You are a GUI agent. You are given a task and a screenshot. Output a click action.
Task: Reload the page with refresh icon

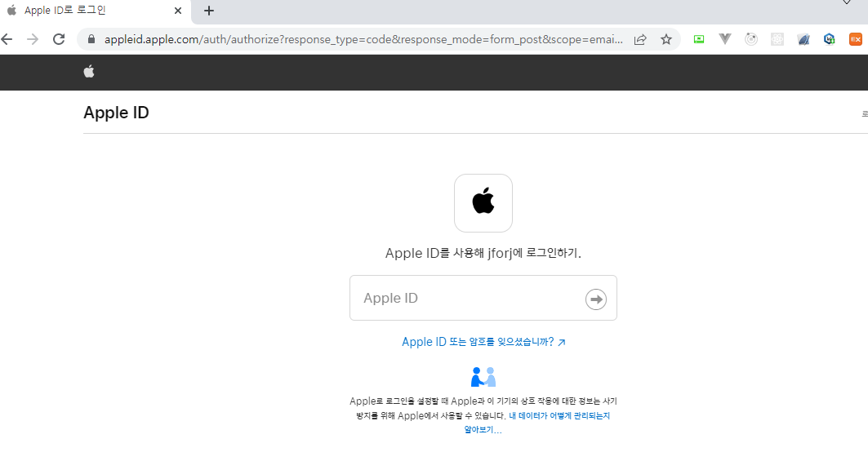59,39
